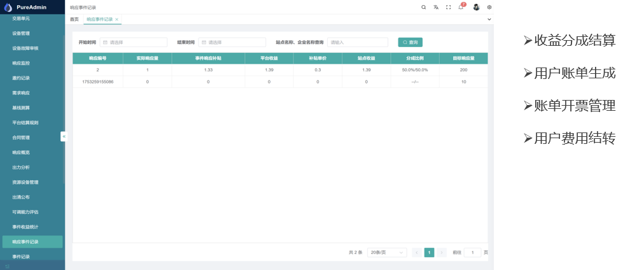Click the PureAdmin logo icon

click(8, 7)
